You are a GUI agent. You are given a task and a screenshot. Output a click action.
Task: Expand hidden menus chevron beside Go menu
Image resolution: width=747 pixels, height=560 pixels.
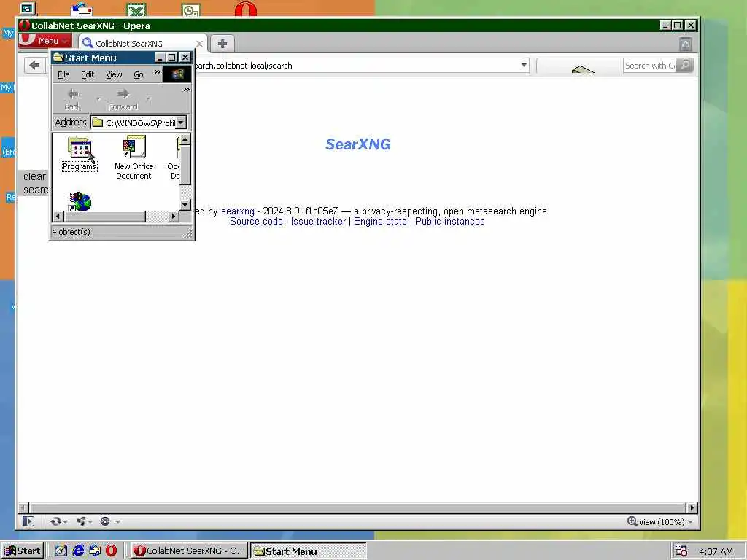point(158,72)
